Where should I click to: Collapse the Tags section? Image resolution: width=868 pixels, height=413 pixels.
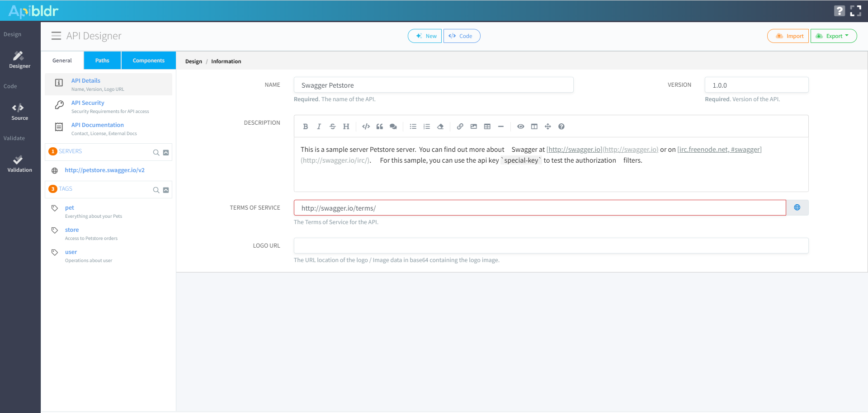coord(166,190)
